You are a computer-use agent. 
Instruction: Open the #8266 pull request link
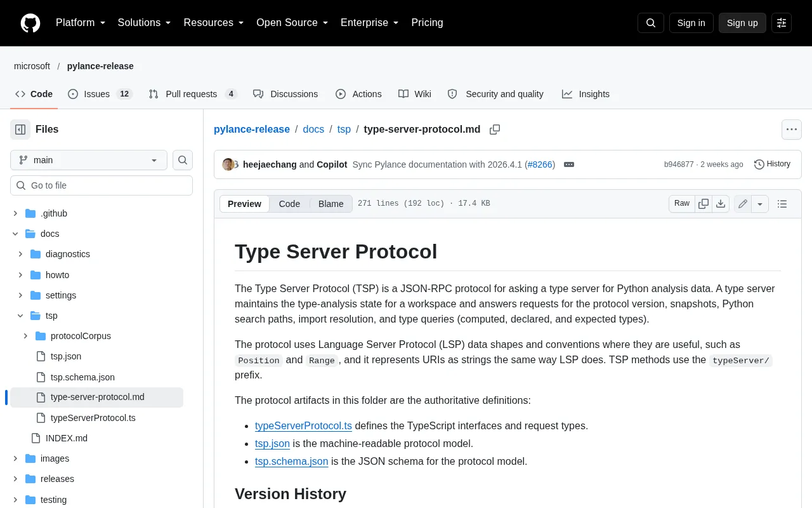[x=540, y=164]
